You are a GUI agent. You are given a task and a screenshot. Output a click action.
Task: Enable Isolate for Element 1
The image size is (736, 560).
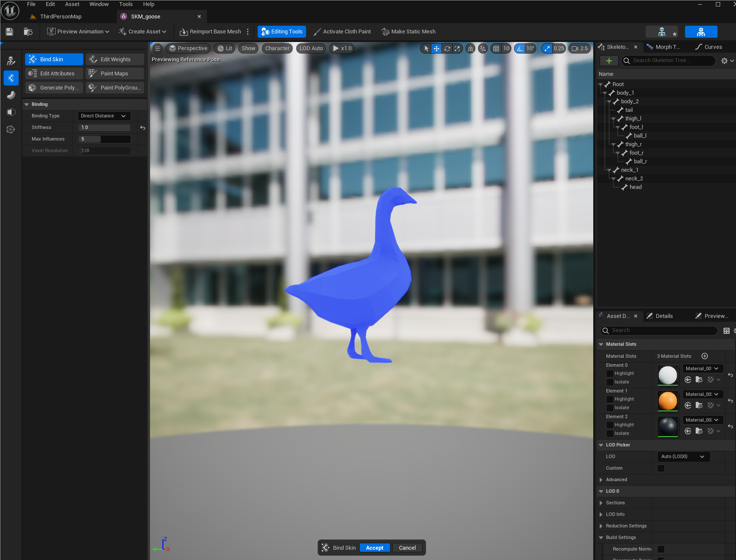(x=610, y=408)
